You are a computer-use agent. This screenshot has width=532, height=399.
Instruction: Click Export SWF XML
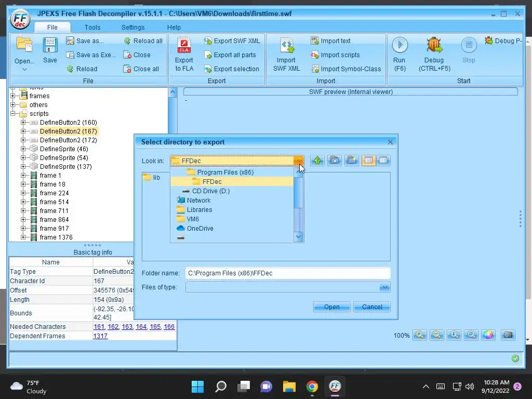(x=232, y=41)
